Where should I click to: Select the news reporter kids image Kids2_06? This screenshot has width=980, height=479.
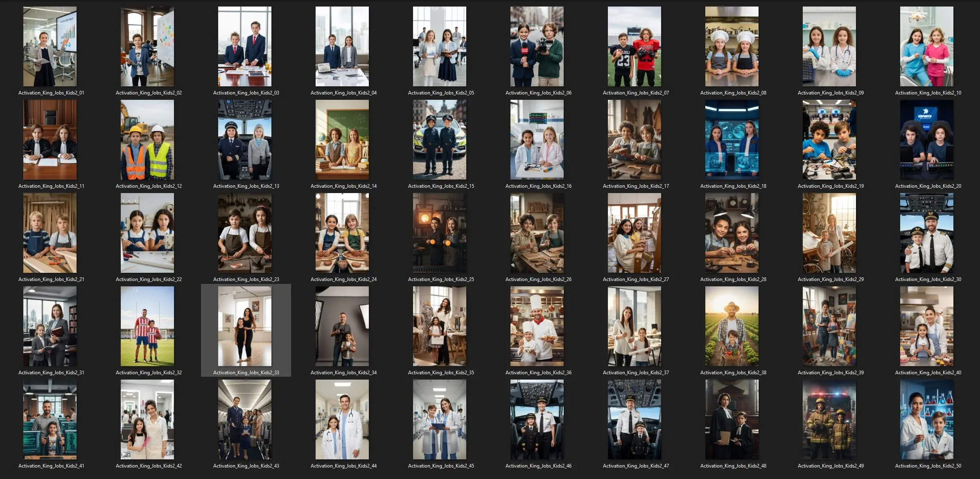click(x=537, y=46)
